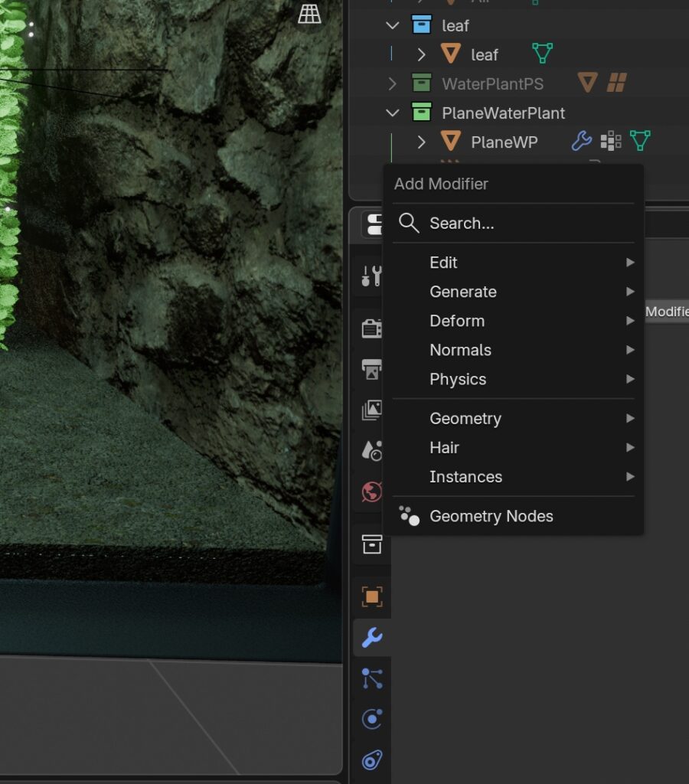The width and height of the screenshot is (689, 784).
Task: Open the View Layer properties tab
Action: (372, 410)
